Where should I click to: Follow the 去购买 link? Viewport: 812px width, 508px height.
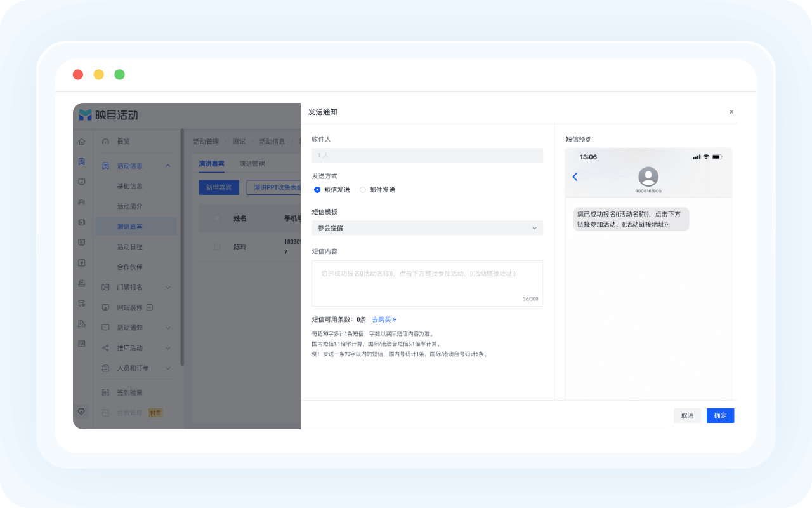[x=384, y=319]
